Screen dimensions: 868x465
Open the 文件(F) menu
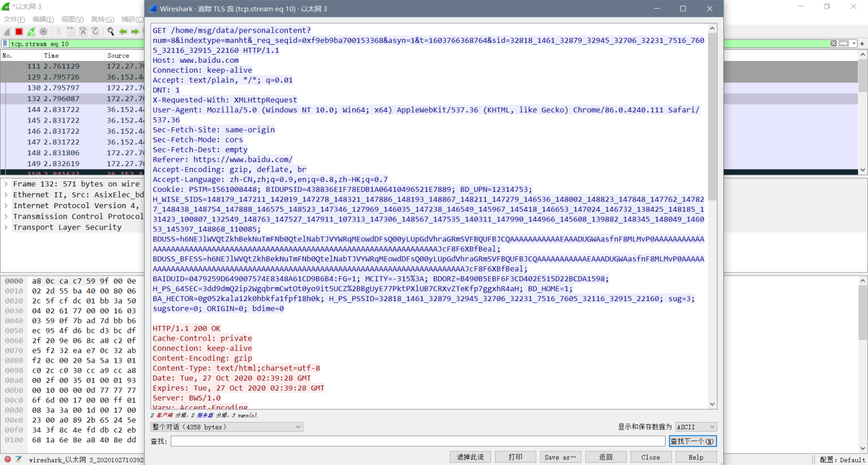13,19
